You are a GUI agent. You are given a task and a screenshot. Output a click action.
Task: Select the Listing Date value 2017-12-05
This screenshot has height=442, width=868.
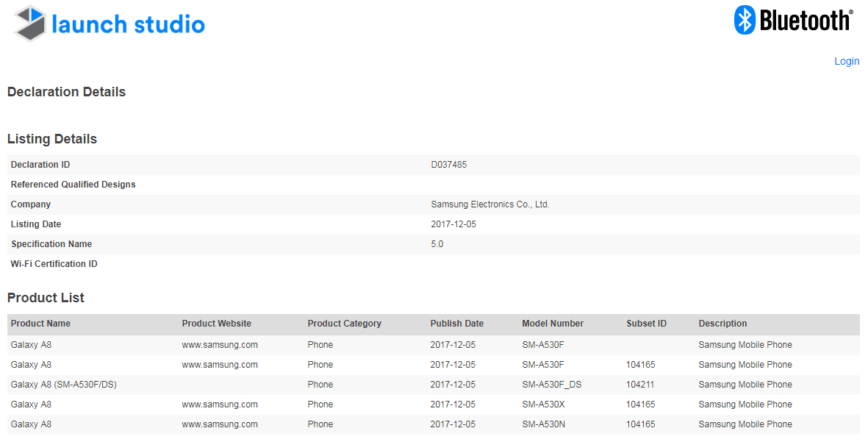point(453,224)
